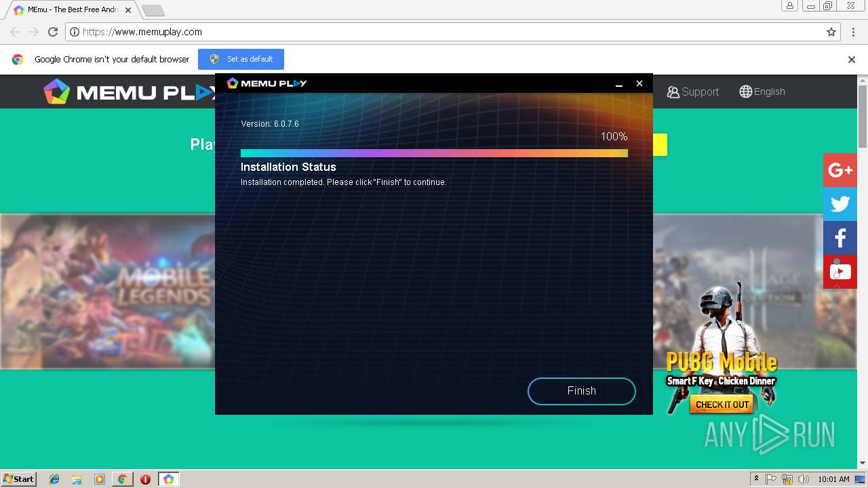Open Windows Explorer from taskbar
The height and width of the screenshot is (488, 868).
pos(77,479)
